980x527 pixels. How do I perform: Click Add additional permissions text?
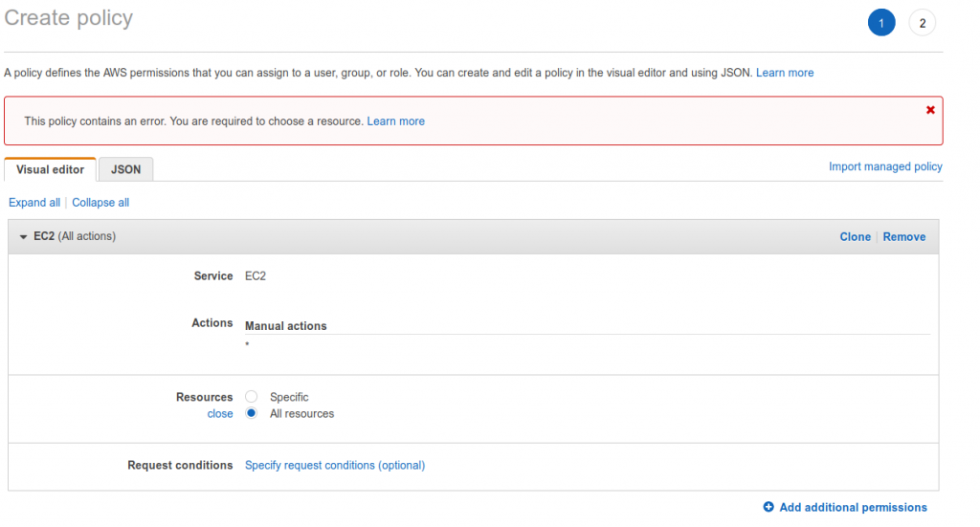[853, 507]
